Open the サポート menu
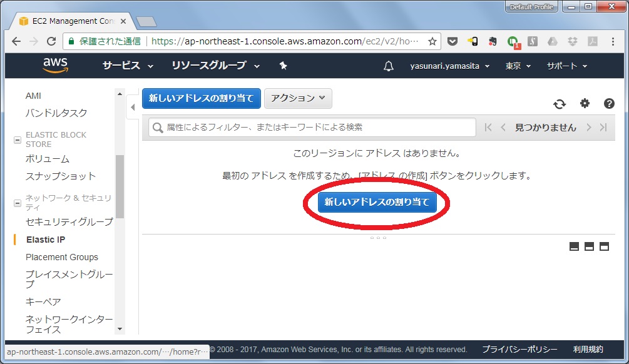The height and width of the screenshot is (364, 629). click(567, 66)
